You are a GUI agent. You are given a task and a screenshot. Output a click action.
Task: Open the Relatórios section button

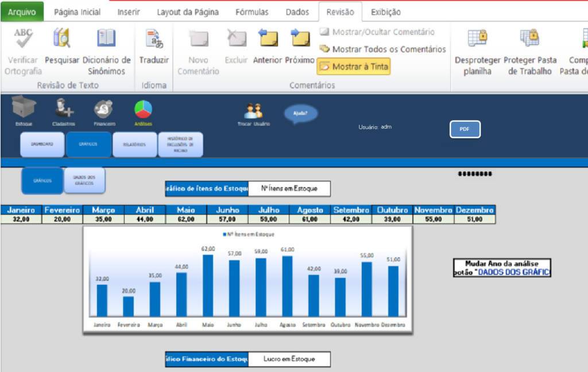[x=134, y=145]
